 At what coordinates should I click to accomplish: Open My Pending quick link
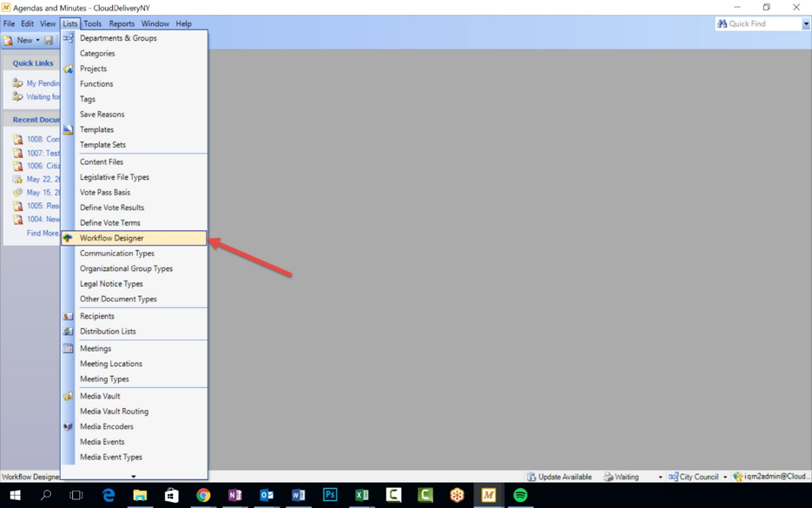[x=36, y=83]
